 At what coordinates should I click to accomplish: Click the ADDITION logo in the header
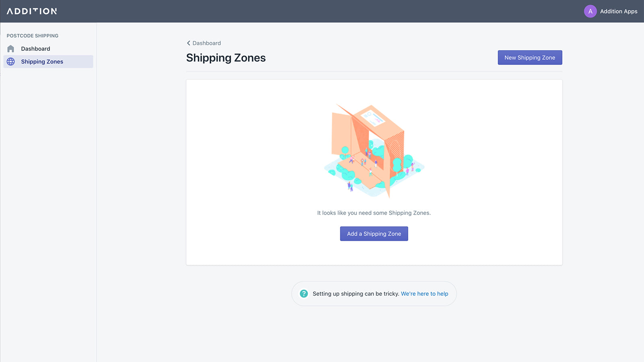pos(31,11)
